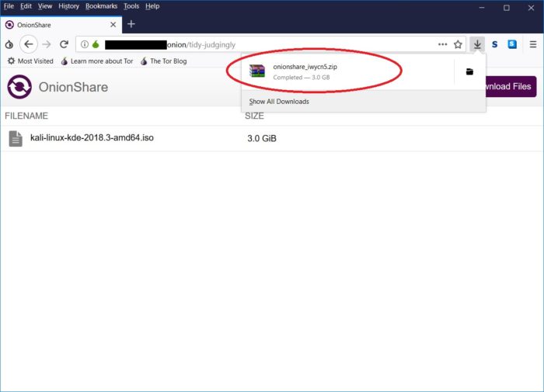This screenshot has height=392, width=544.
Task: Click the file icon beside kali-linux iso
Action: (16, 139)
